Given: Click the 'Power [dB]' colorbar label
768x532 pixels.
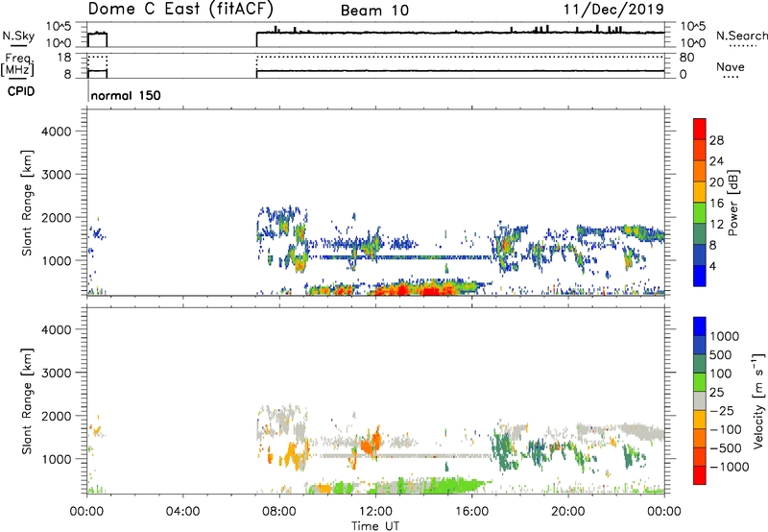Looking at the screenshot, I should pos(733,203).
